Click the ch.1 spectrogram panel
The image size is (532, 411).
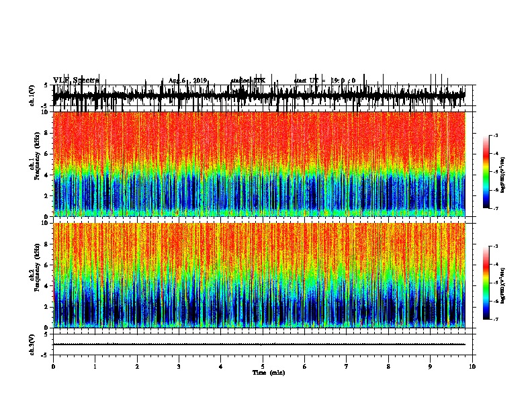pyautogui.click(x=259, y=164)
